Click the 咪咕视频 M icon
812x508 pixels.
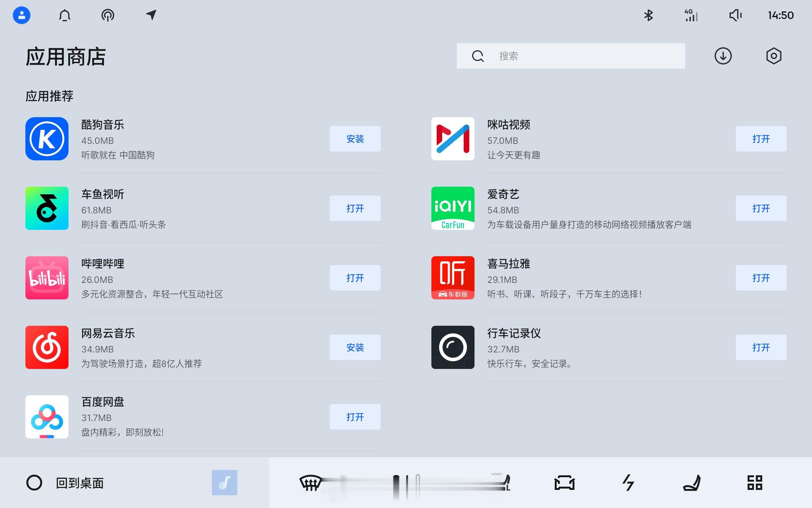[x=453, y=139]
